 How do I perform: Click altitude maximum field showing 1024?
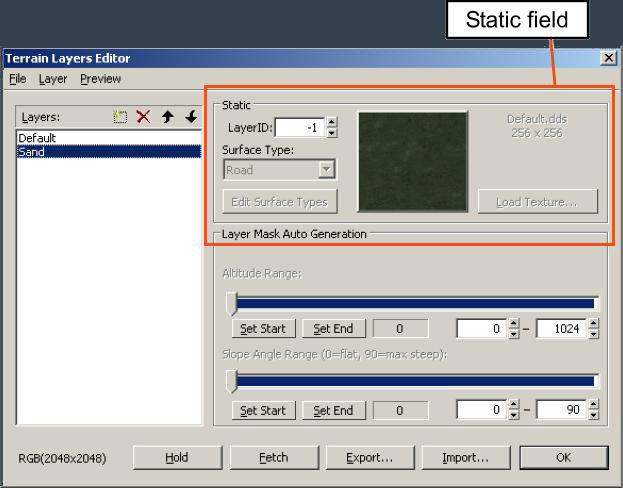(561, 329)
